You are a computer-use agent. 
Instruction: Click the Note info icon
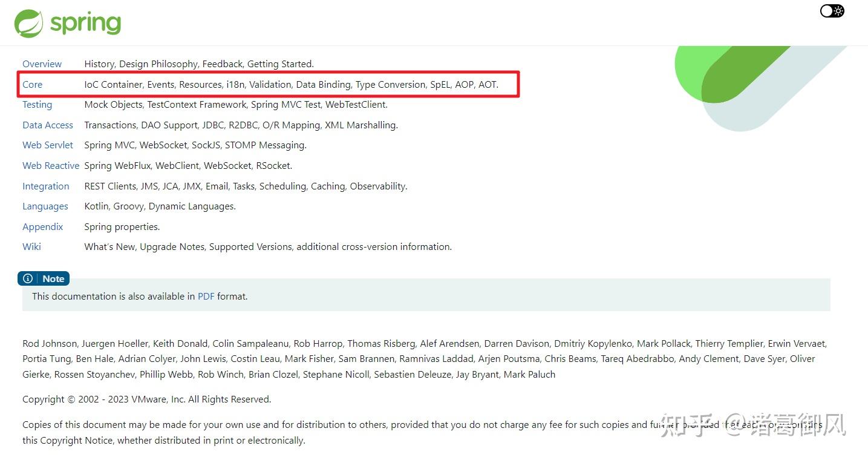point(28,278)
